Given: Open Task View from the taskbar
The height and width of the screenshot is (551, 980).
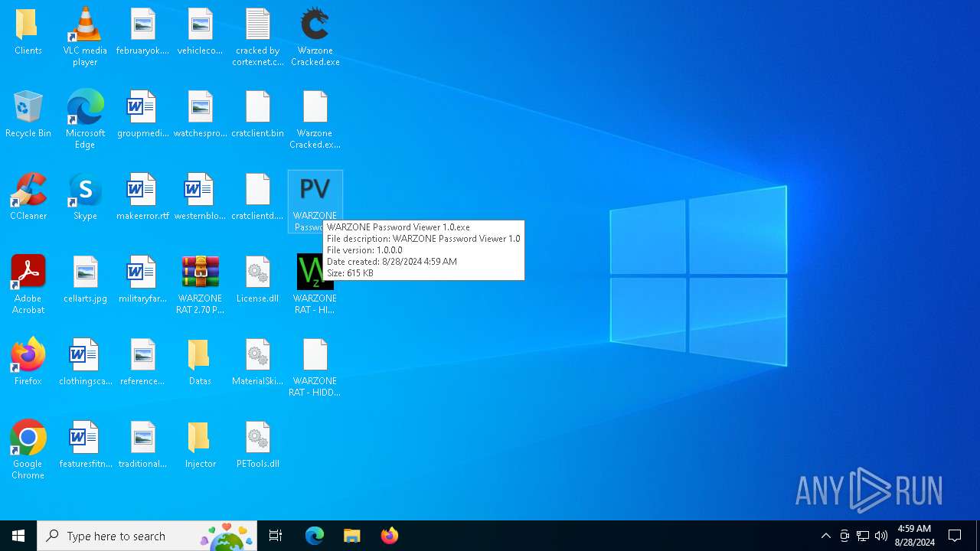Looking at the screenshot, I should (x=276, y=536).
